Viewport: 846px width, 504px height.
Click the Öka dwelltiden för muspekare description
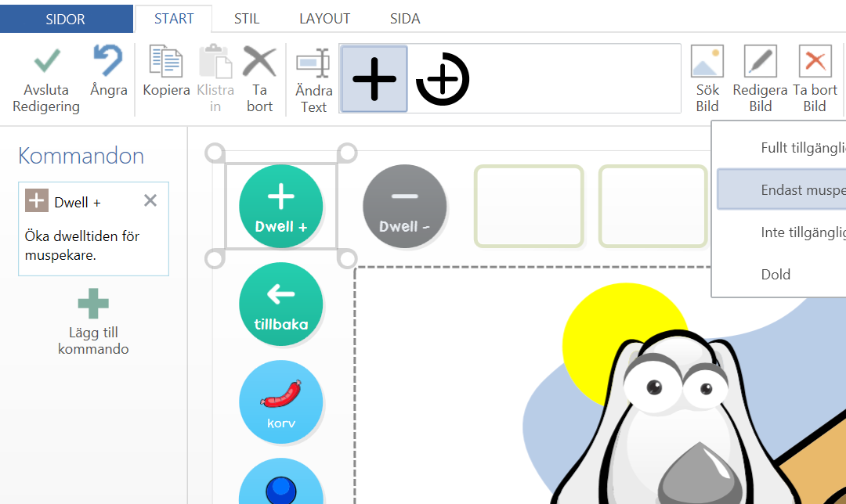tap(82, 245)
